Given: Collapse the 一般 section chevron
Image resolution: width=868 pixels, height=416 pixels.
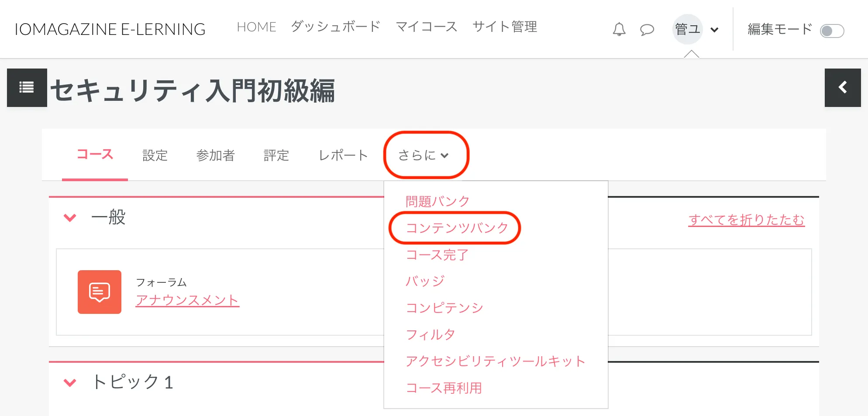Looking at the screenshot, I should coord(70,217).
